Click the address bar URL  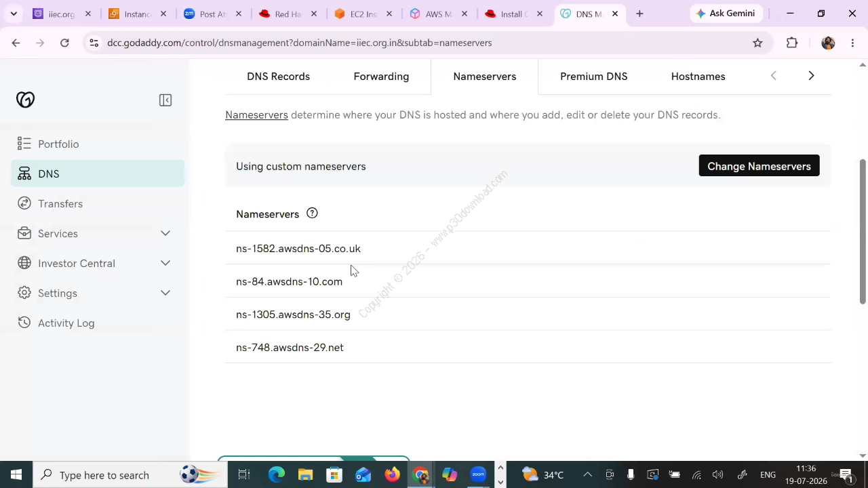[x=300, y=43]
